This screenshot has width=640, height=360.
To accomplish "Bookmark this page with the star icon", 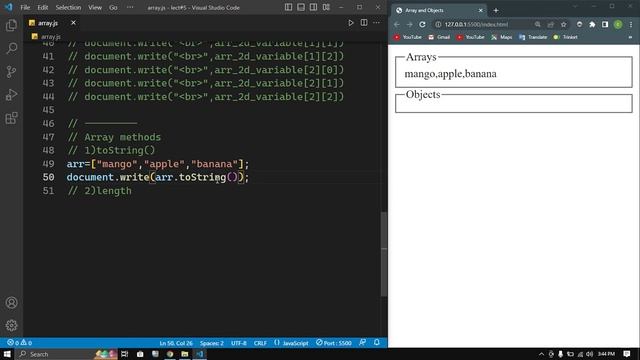I will coord(564,24).
